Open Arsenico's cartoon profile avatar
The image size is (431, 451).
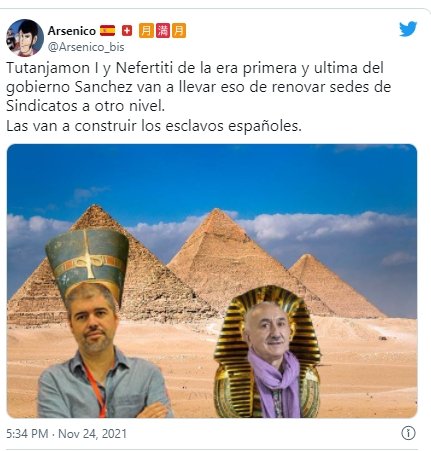click(25, 38)
